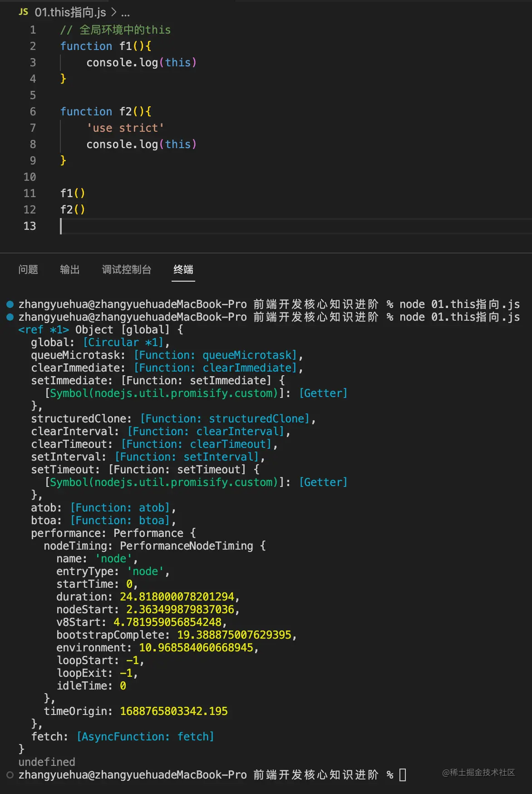Click the 'fetch: [AsyncFunction: fetch]' line
The height and width of the screenshot is (794, 532).
coord(123,737)
